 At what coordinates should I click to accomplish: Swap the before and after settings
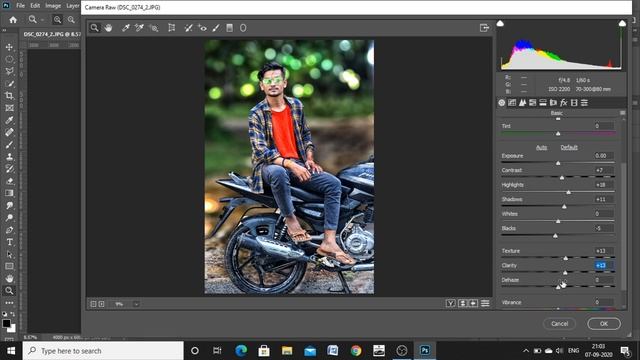(462, 303)
